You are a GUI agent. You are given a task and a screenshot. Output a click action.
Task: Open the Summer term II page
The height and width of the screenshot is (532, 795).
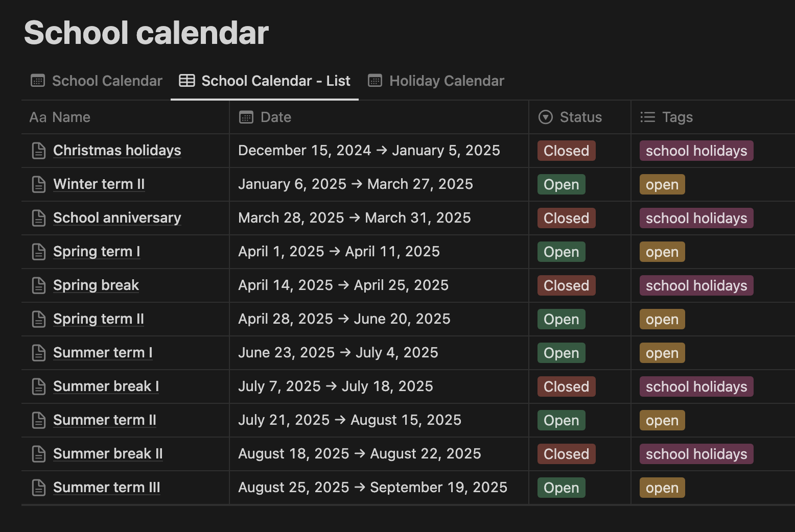point(105,420)
